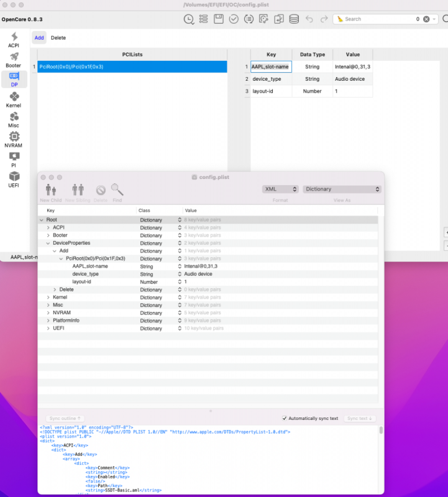Click the Number type cell for layout-id
Screen dimensions: 448x497
coord(313,91)
